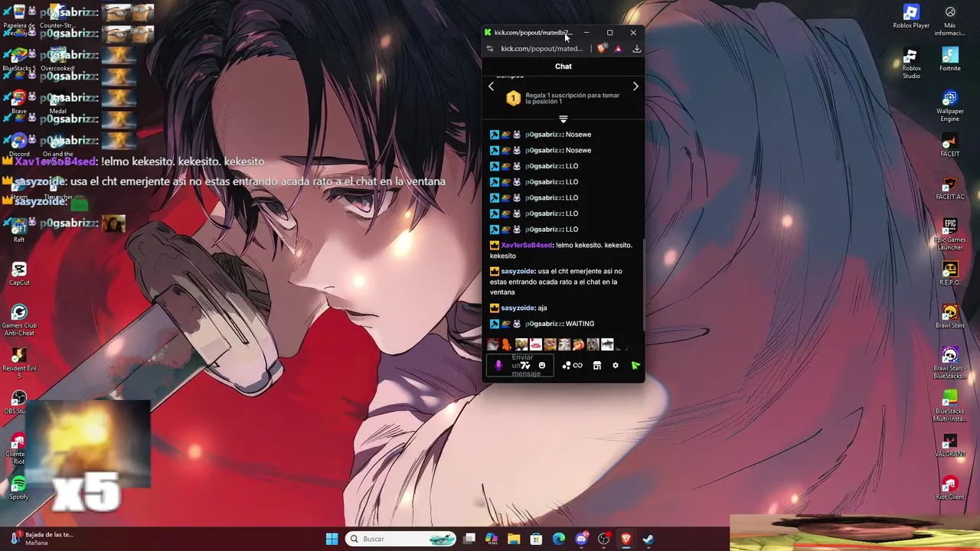This screenshot has height=551, width=980.
Task: Open Microsoft Store from taskbar
Action: tap(537, 539)
